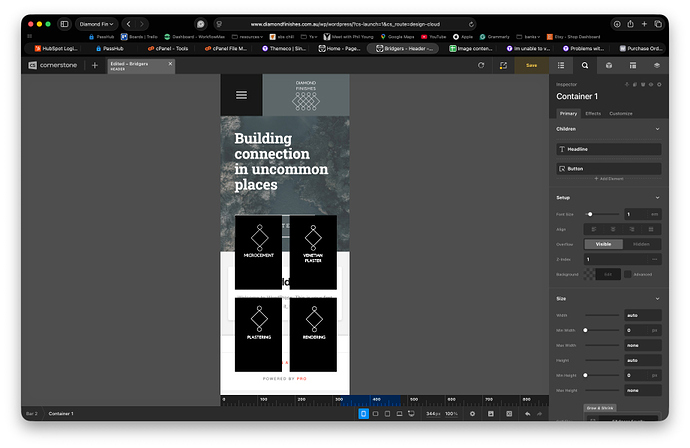Switch to the Effects tab
This screenshot has height=448, width=690.
pos(593,113)
